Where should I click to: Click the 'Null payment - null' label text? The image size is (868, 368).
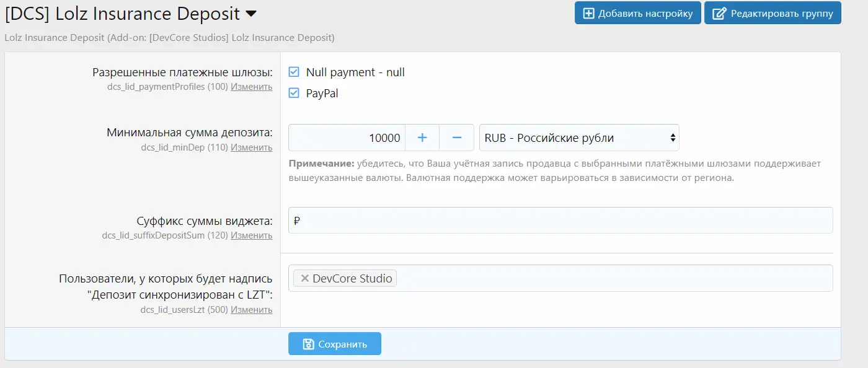[355, 72]
